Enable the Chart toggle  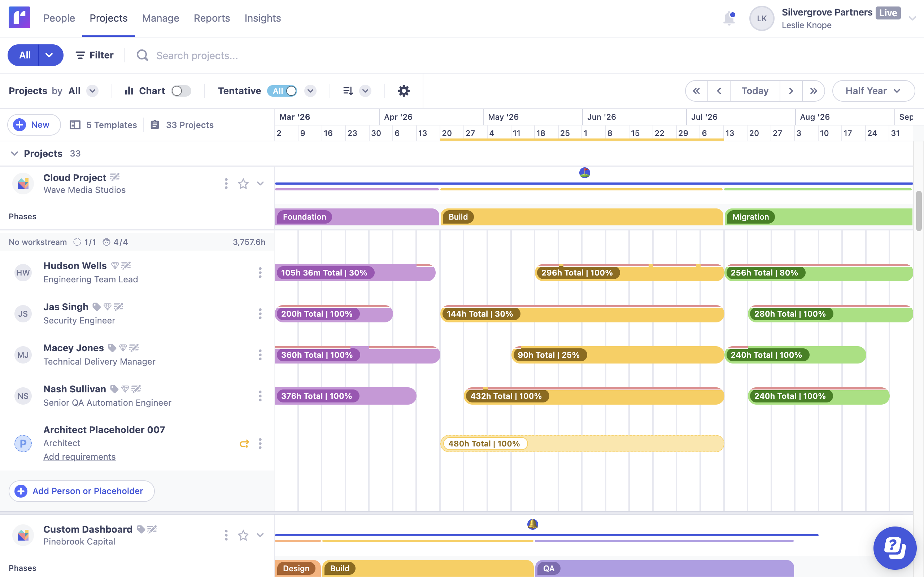(x=181, y=91)
